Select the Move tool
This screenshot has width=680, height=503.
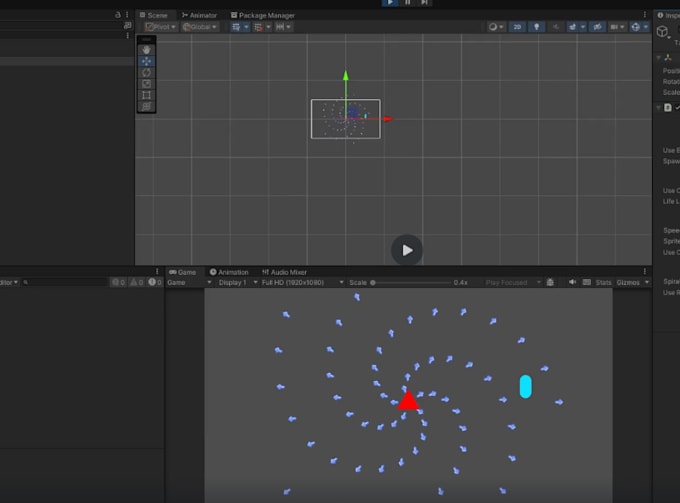click(x=147, y=61)
